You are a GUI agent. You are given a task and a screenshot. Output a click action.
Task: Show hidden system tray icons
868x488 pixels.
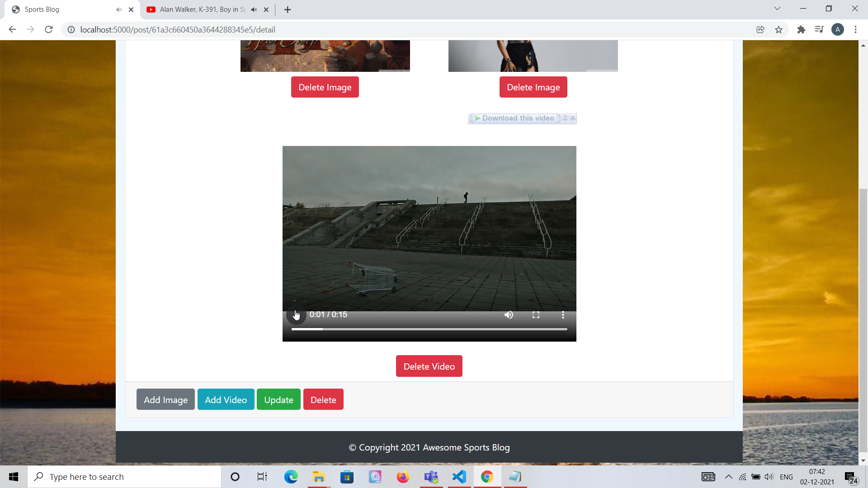click(x=728, y=477)
